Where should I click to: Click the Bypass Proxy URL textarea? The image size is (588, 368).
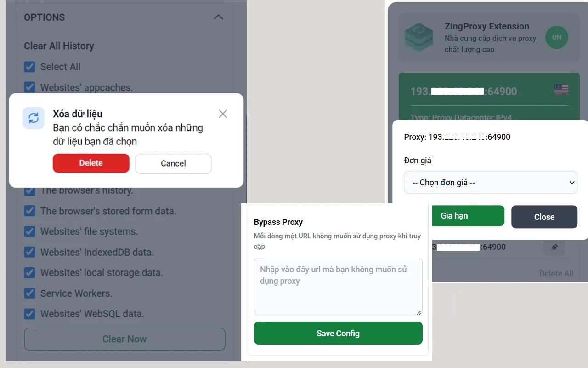point(338,287)
